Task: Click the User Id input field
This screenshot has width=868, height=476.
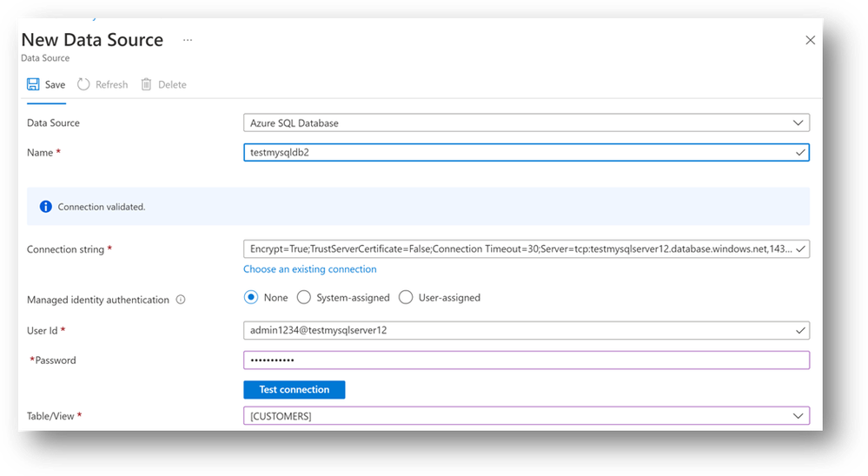Action: (520, 330)
